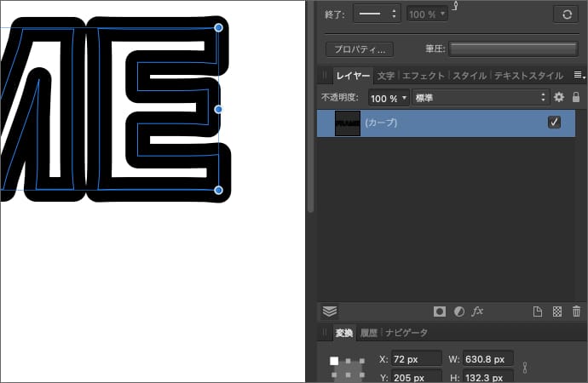
Task: Lock the layer with padlock icon
Action: 576,98
